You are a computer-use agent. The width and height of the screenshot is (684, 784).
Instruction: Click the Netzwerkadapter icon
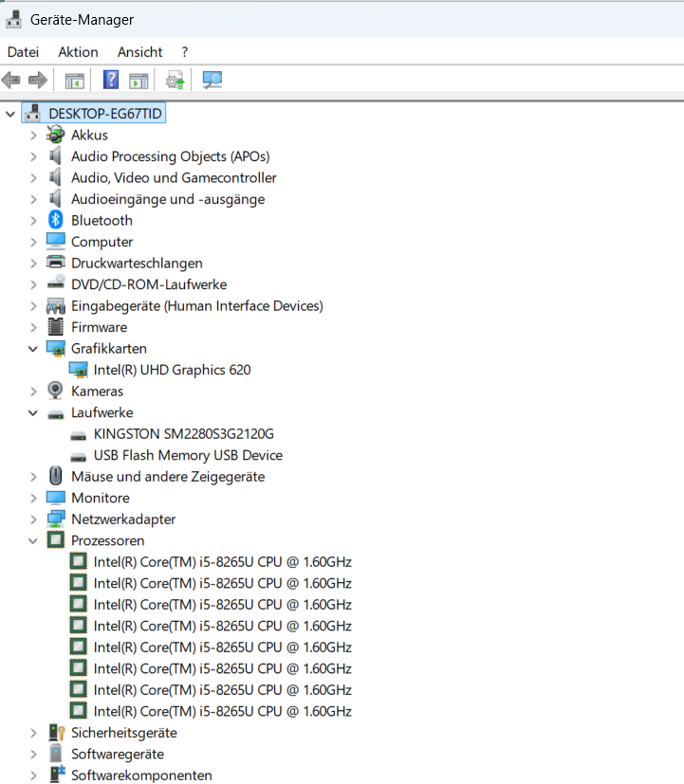[x=56, y=519]
